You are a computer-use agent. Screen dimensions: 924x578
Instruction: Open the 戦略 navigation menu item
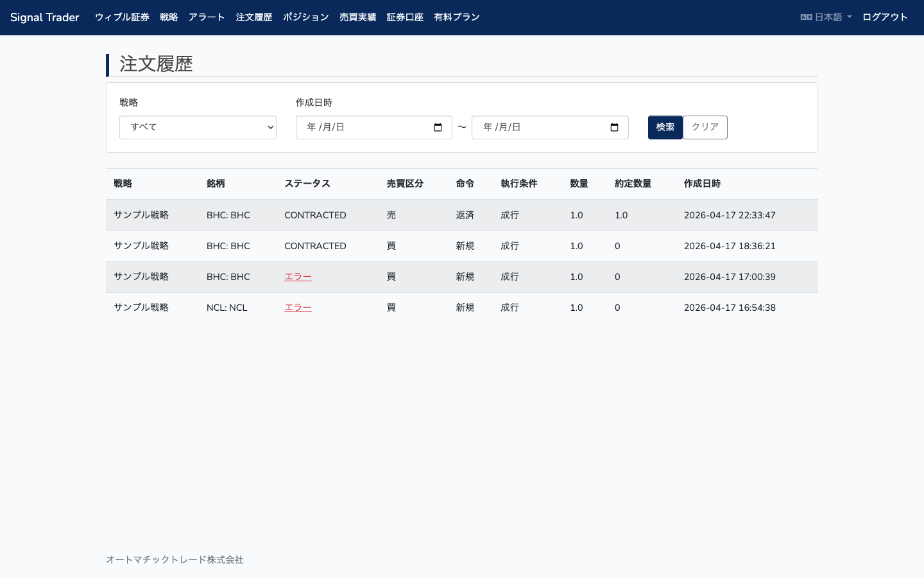(x=169, y=17)
